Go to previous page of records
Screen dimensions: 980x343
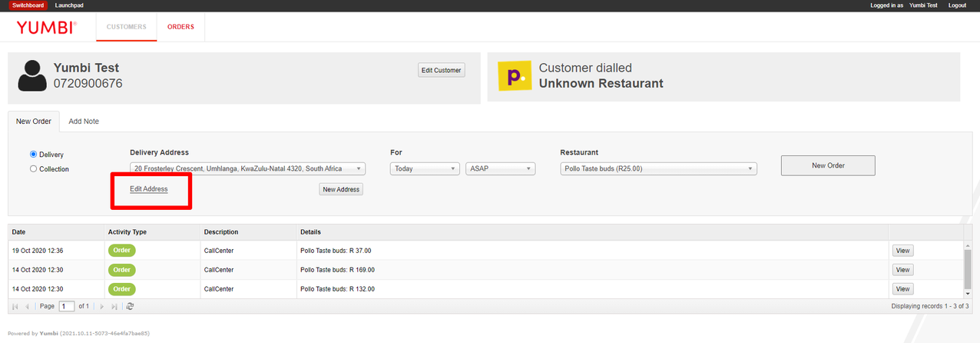pos(28,306)
